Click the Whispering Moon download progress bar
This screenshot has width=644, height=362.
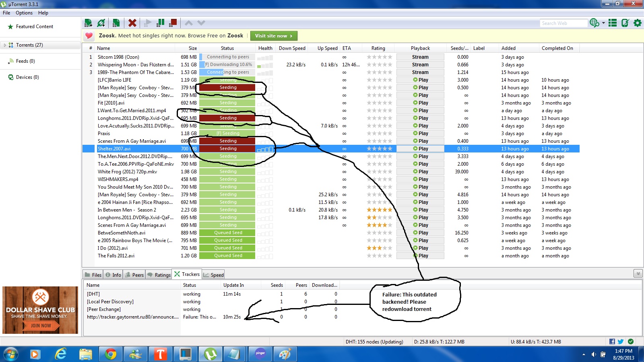(x=228, y=65)
